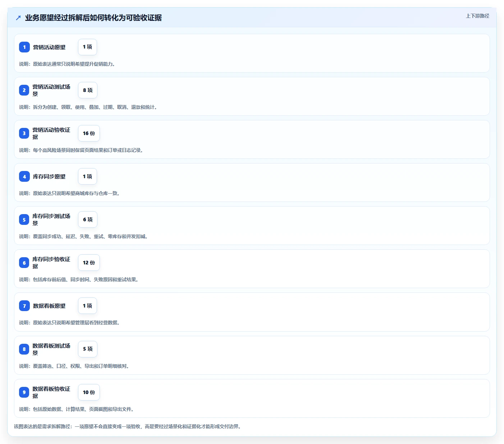Screen dimensions: 504x444
Task: Click the 营销活动测试场景 card title
Action: point(51,90)
